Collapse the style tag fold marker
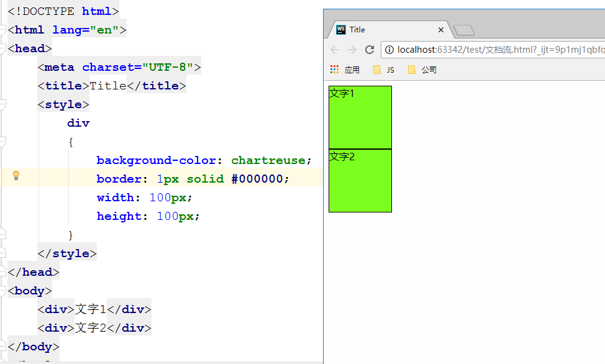 tap(2, 104)
